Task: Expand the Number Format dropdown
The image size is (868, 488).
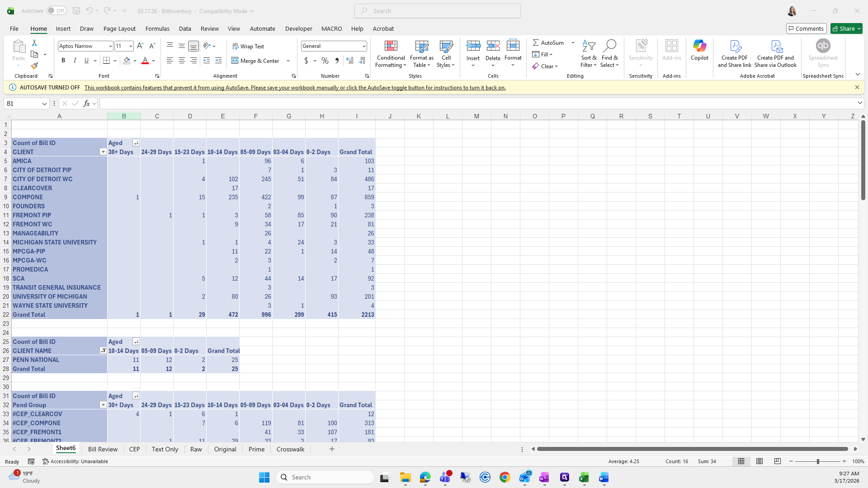Action: pyautogui.click(x=363, y=46)
